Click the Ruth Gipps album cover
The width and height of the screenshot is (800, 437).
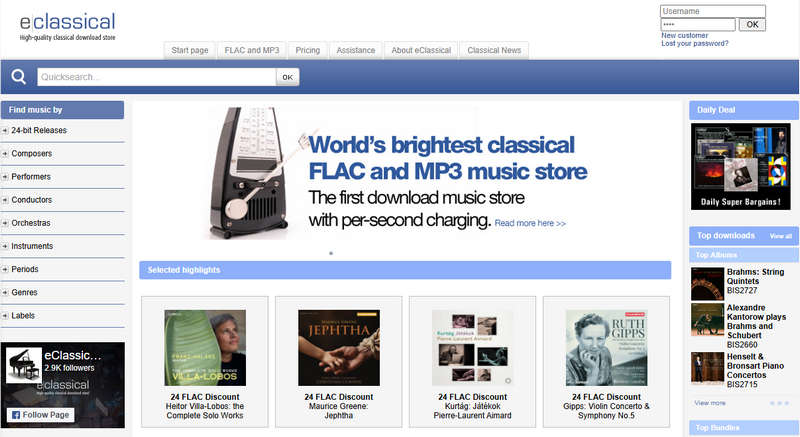[x=607, y=348]
